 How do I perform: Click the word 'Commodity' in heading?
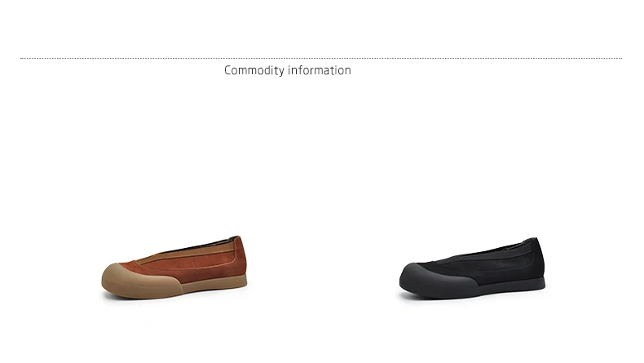coord(254,70)
